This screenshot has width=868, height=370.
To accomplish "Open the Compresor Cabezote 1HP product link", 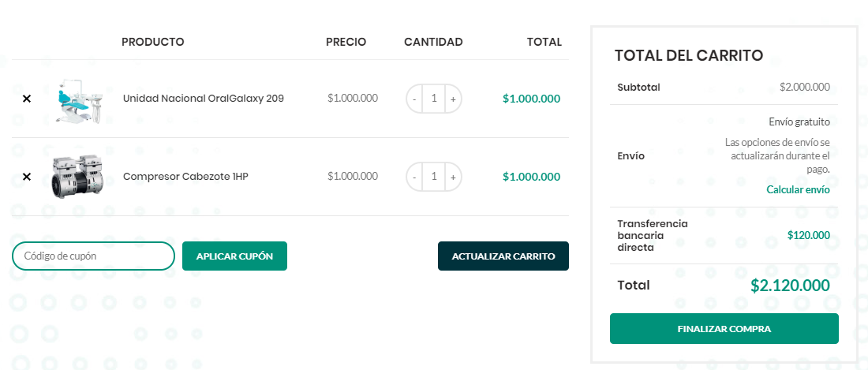I will [185, 177].
